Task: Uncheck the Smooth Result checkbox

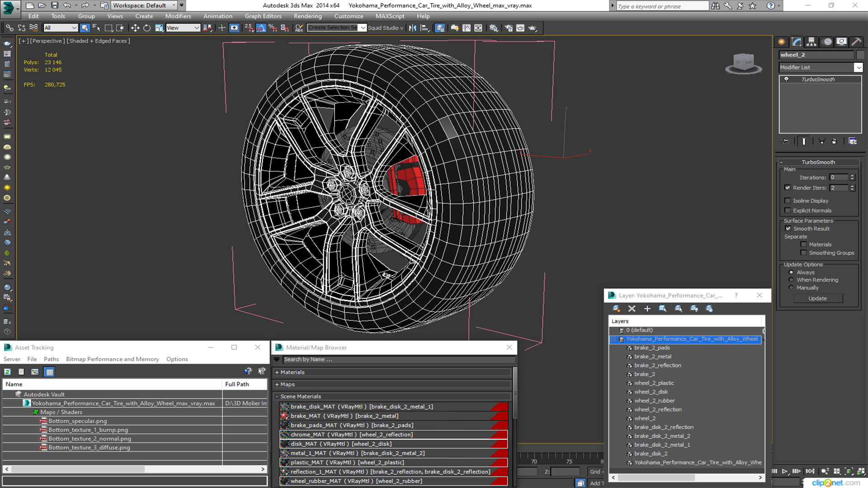Action: pyautogui.click(x=788, y=229)
